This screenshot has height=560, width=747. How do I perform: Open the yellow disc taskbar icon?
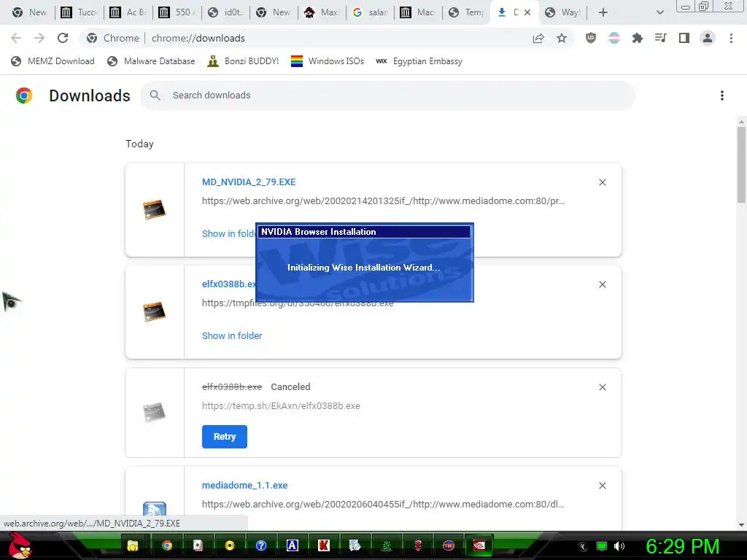(230, 545)
